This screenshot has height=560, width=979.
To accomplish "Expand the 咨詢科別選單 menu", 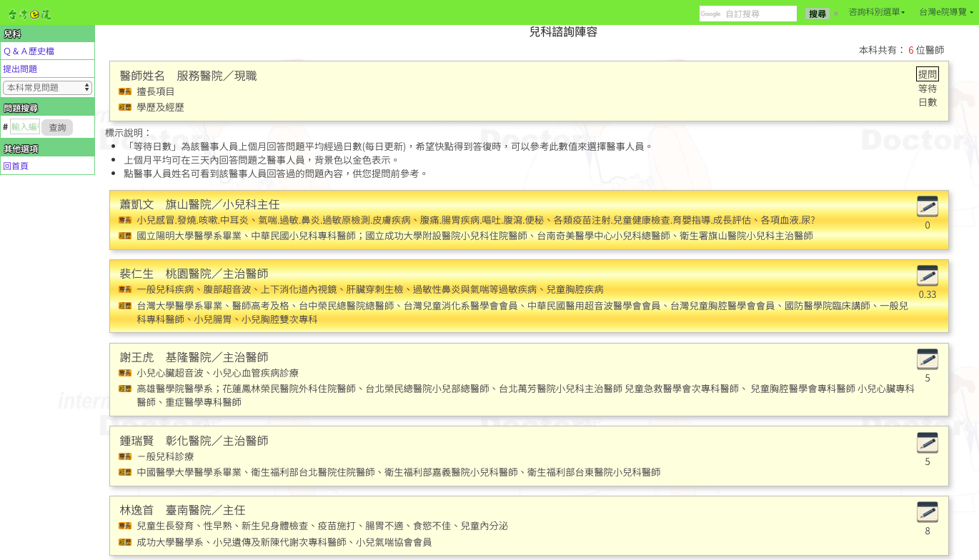I will pyautogui.click(x=876, y=12).
